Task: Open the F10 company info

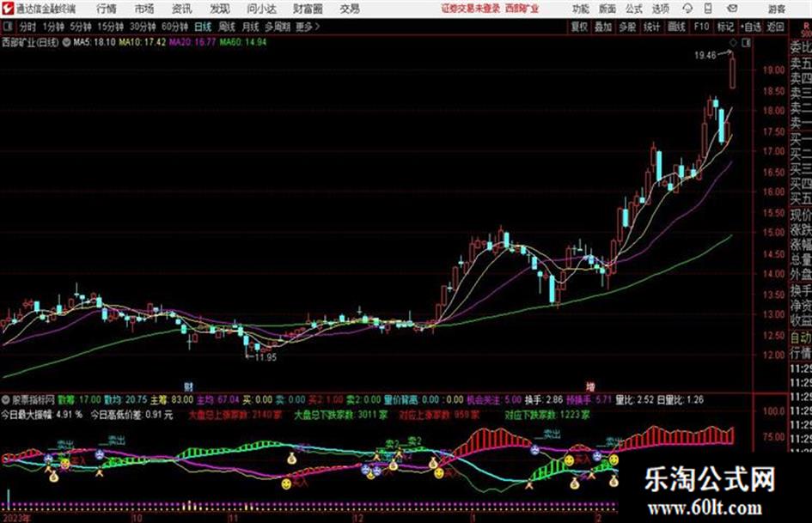Action: [x=702, y=27]
